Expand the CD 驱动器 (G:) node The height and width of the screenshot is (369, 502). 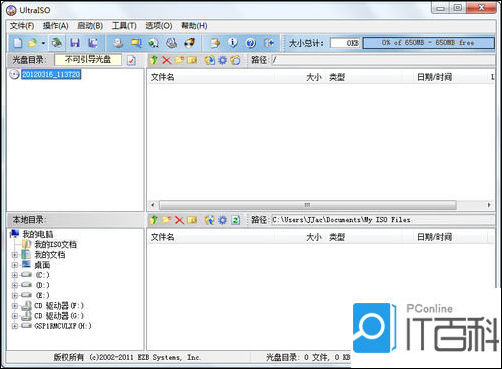(x=15, y=316)
